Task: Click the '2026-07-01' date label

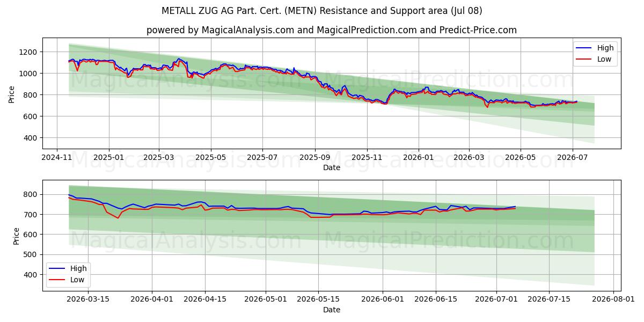Action: (497, 299)
